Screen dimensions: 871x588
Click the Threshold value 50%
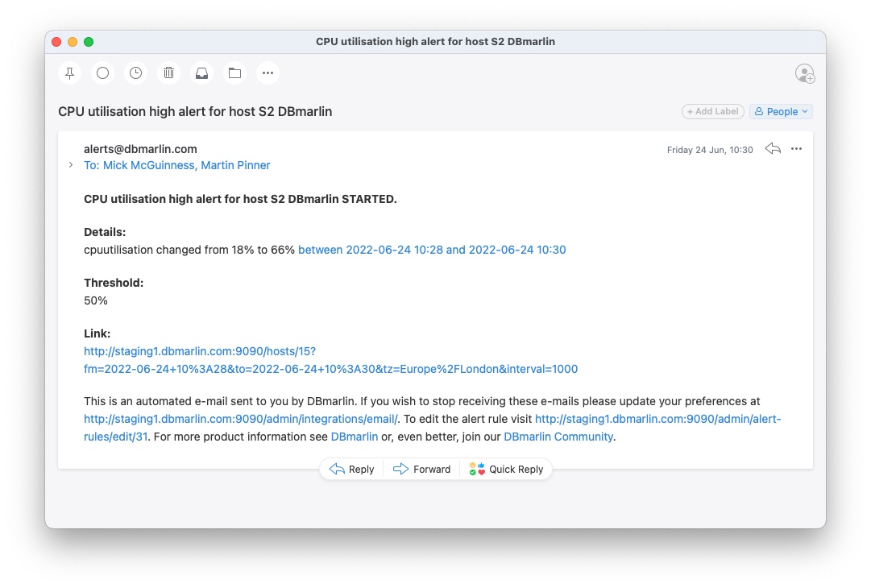coord(96,301)
